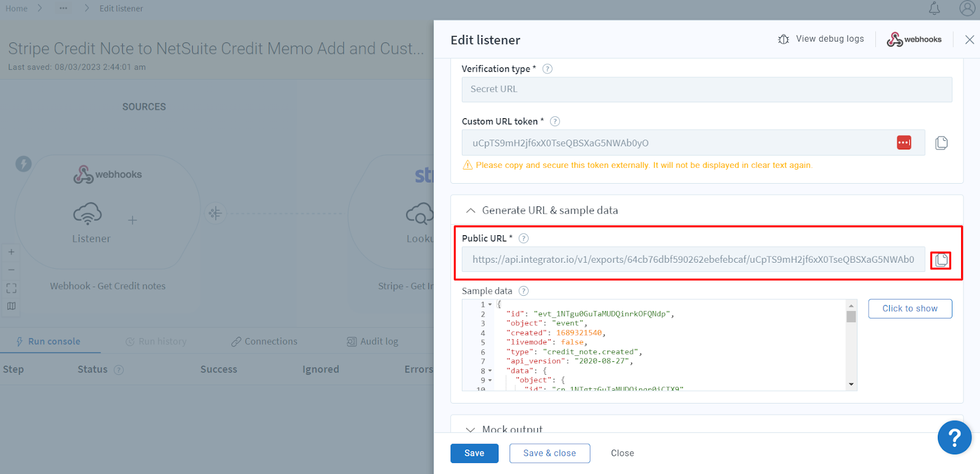Open help for Verification type
The height and width of the screenshot is (474, 980).
point(548,69)
